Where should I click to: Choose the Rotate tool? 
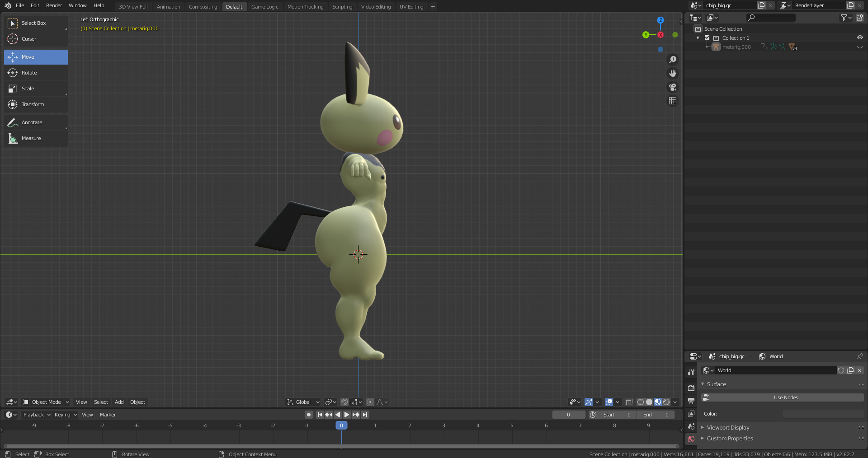[x=36, y=73]
